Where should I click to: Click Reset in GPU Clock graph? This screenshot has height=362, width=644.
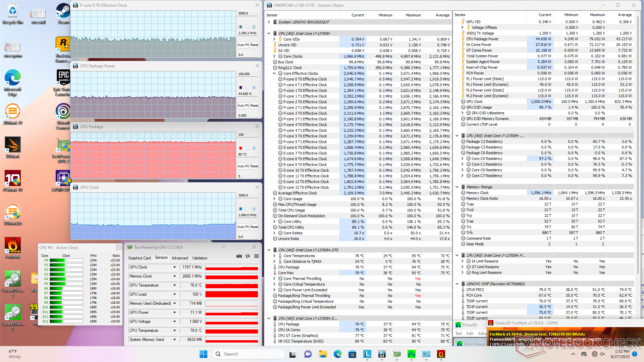tap(254, 227)
